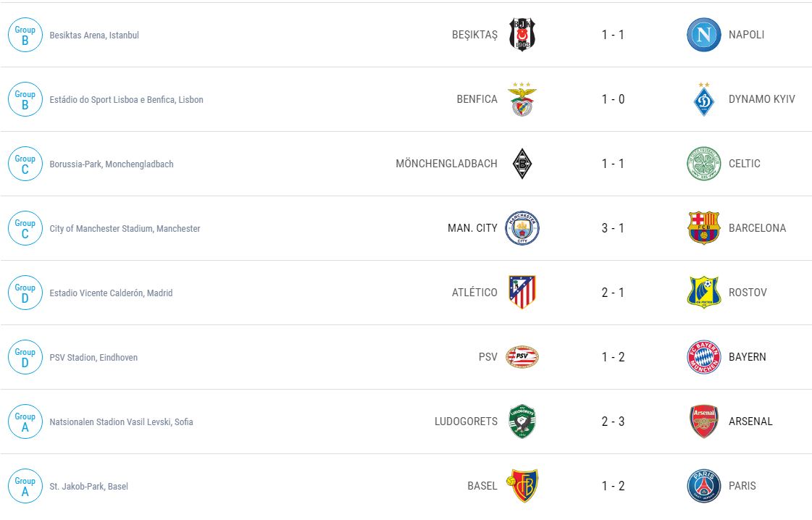
Task: Open the 3 - 1 Man. City score
Action: [x=613, y=228]
